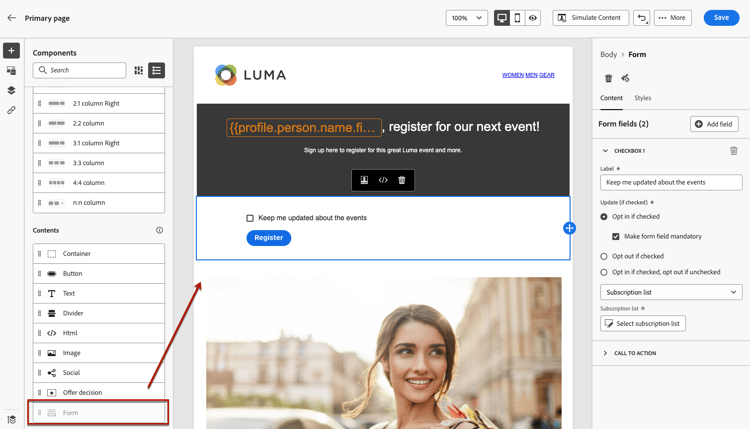Open the More menu
Screen dimensions: 750x429
coord(673,18)
